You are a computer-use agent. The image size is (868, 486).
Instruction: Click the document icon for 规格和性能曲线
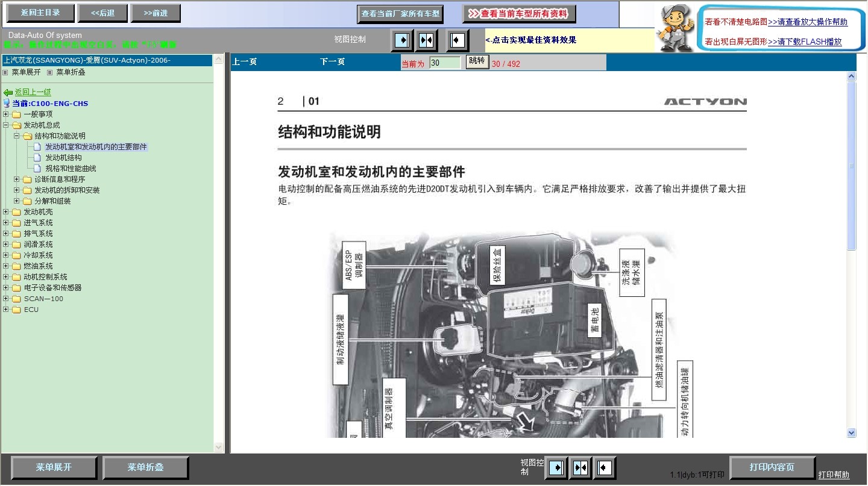tap(37, 169)
